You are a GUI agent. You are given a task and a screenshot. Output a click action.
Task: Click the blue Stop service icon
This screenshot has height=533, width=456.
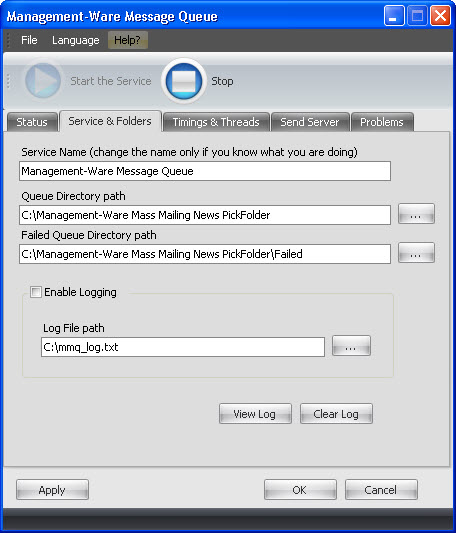[184, 81]
